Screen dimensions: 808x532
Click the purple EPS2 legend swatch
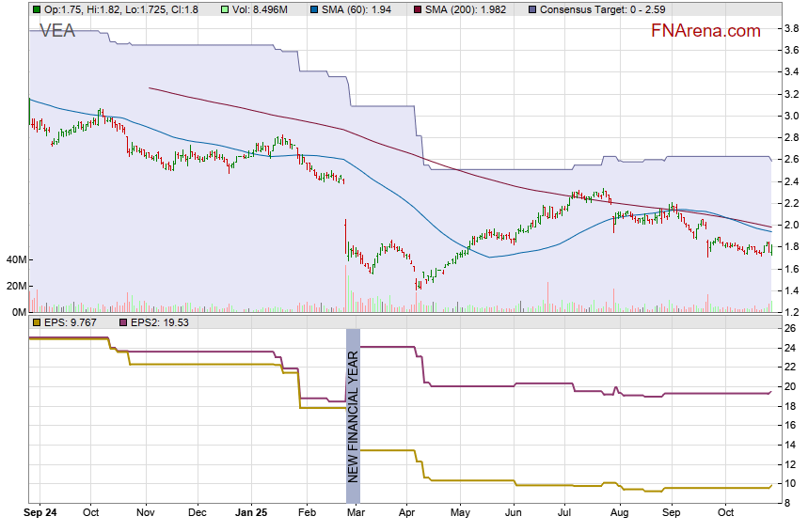click(123, 322)
